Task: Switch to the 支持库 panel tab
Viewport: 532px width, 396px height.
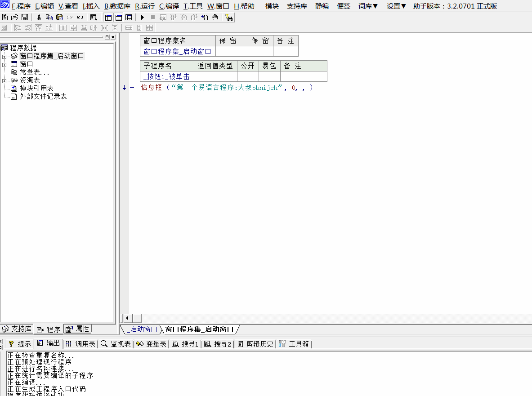Action: 17,329
